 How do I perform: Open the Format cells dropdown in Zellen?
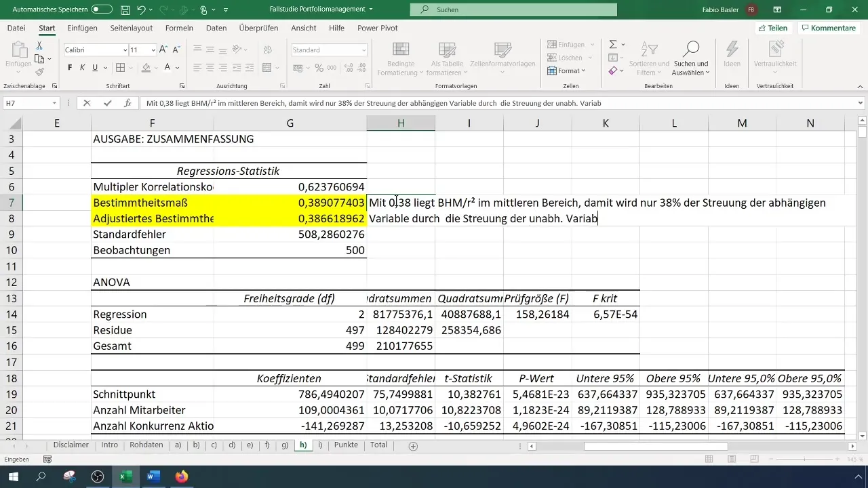coord(566,70)
